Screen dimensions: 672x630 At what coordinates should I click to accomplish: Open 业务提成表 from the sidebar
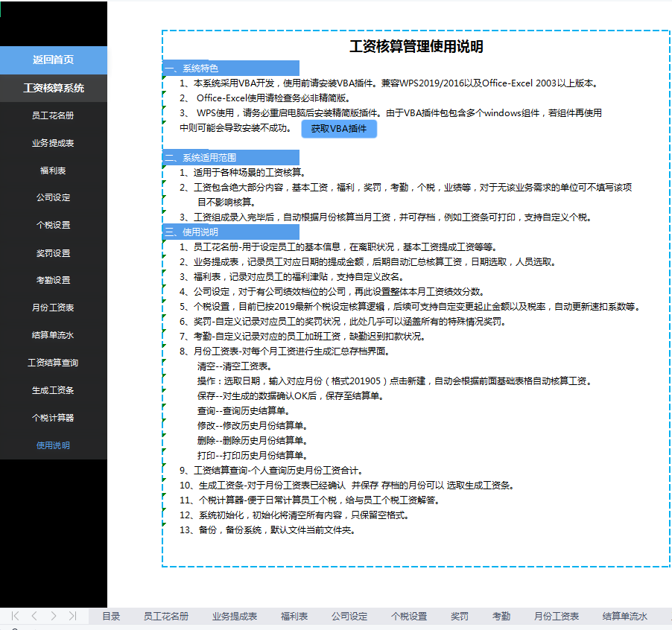tap(54, 142)
